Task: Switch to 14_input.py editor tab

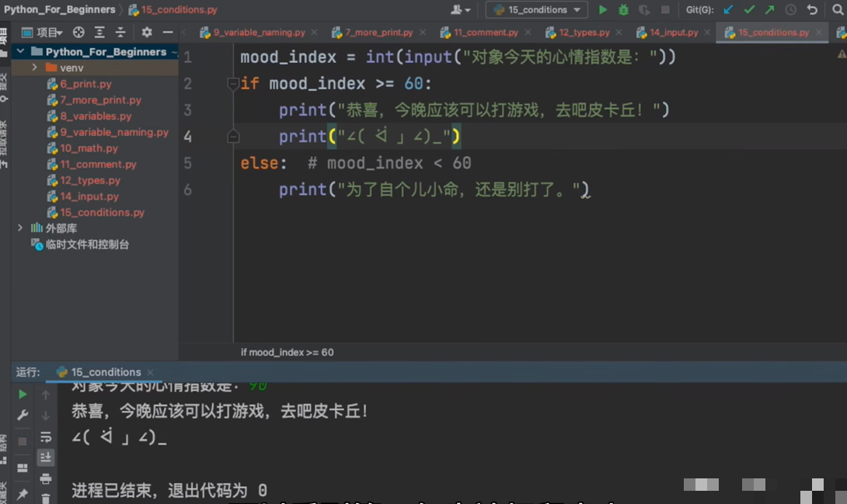Action: click(673, 33)
